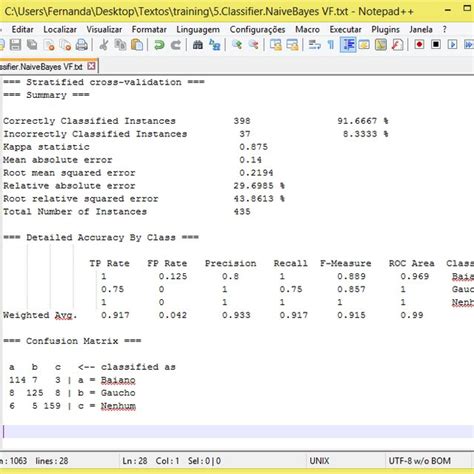The height and width of the screenshot is (474, 474).
Task: Click the 'Precision' column header
Action: click(230, 263)
